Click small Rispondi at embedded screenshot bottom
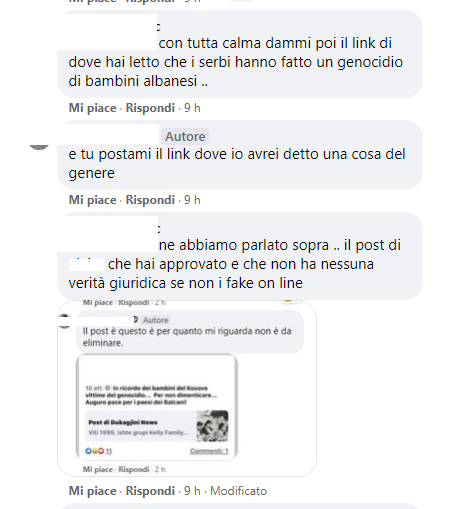 coord(134,469)
